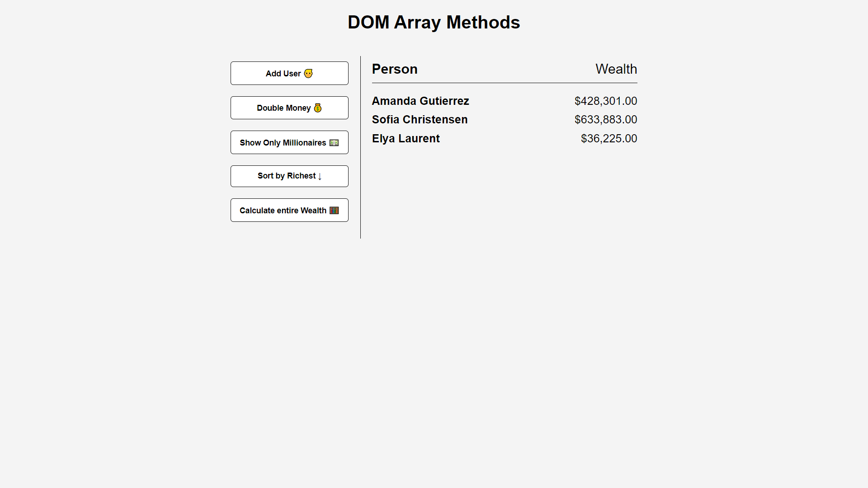Click the Person column header
The image size is (868, 488).
click(x=395, y=69)
